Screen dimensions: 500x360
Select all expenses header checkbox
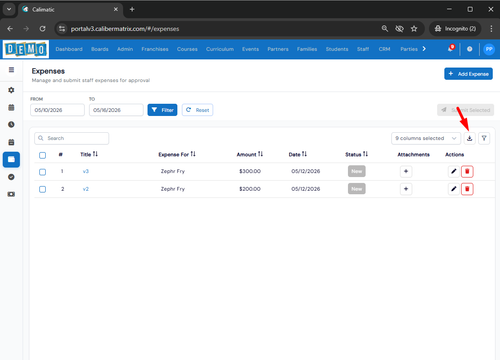point(42,155)
